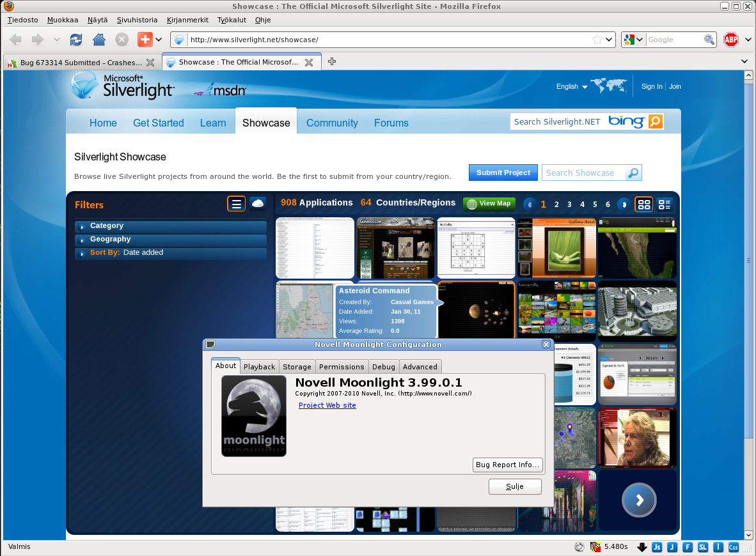Switch to grid thumbnail view
756x556 pixels.
644,205
